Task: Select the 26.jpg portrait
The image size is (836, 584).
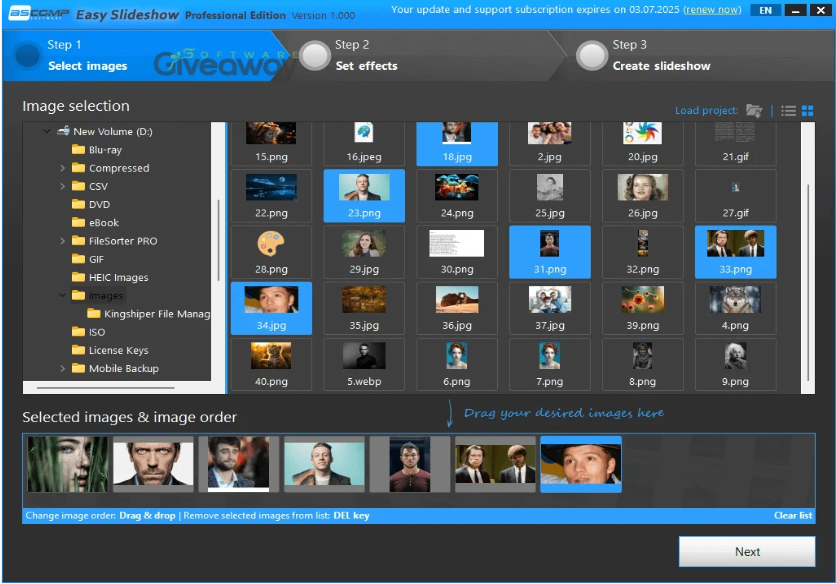Action: (x=642, y=196)
